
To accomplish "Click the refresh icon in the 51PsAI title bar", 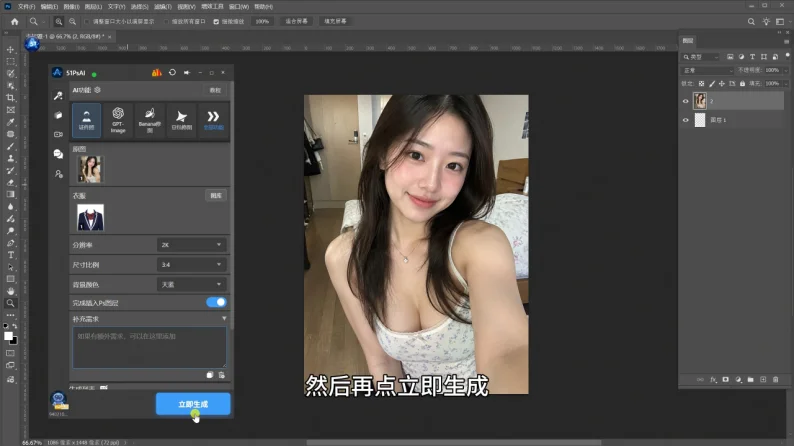I will click(172, 72).
